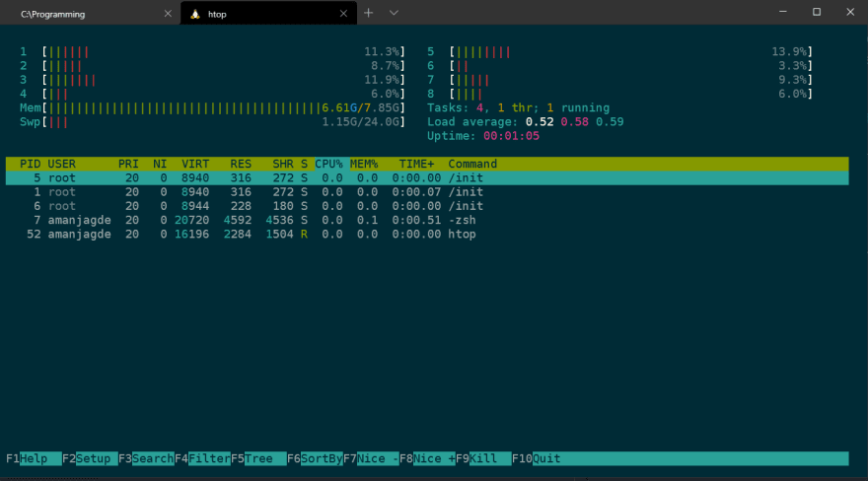
Task: Click F10 Quit in the footer
Action: click(537, 458)
